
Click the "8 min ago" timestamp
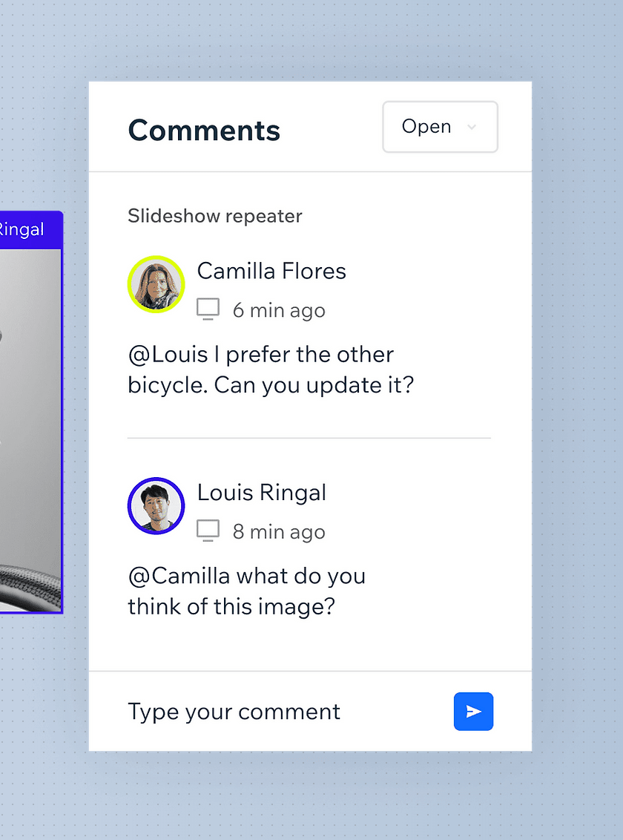[x=279, y=531]
